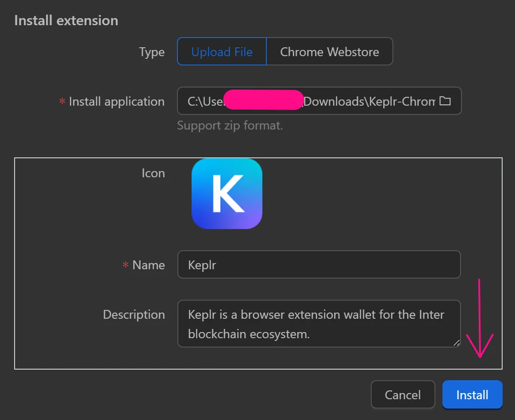The image size is (515, 420).
Task: Click the Cancel button
Action: click(403, 394)
